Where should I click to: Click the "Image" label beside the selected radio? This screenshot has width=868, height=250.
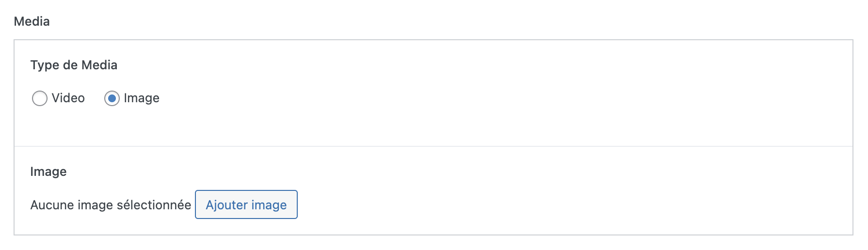point(142,98)
